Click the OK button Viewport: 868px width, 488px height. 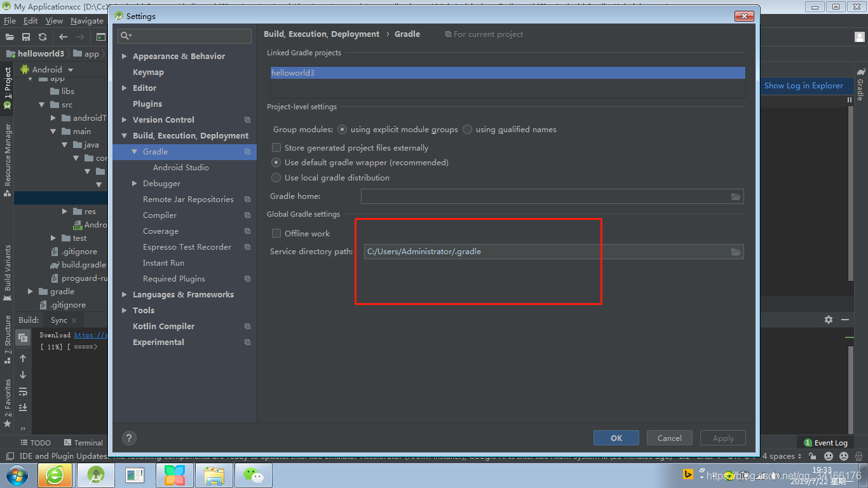pyautogui.click(x=616, y=438)
